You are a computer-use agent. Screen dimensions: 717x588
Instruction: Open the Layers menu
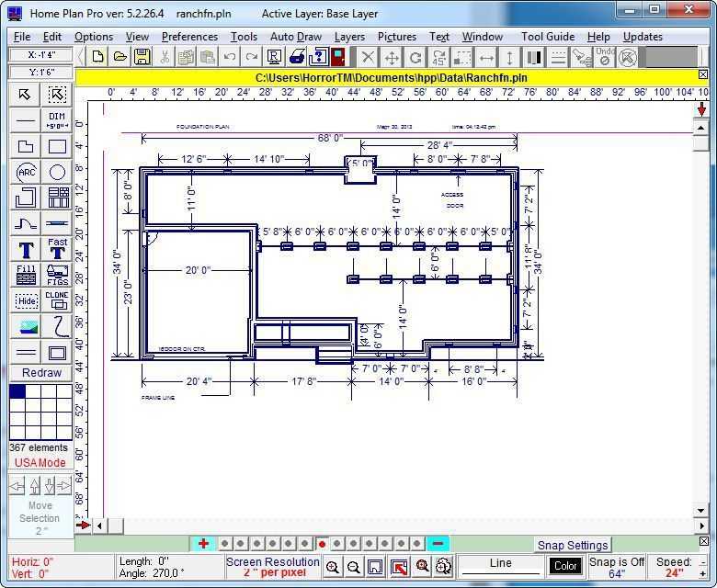point(350,37)
